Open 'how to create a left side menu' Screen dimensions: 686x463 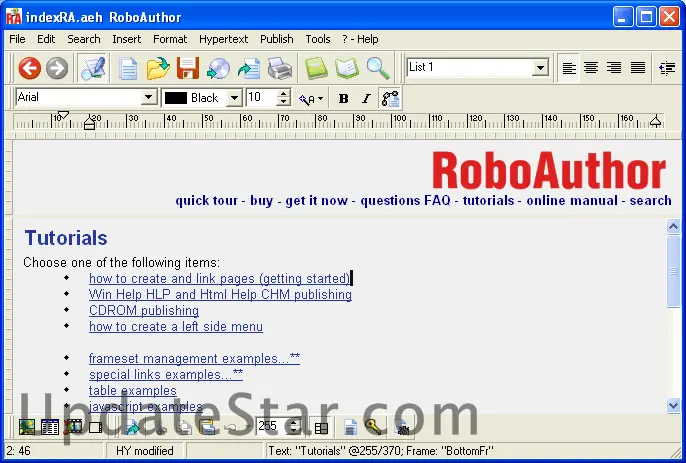(175, 326)
